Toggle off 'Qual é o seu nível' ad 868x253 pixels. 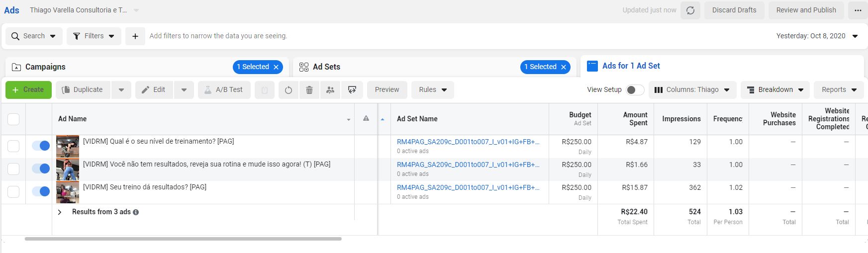pos(41,146)
